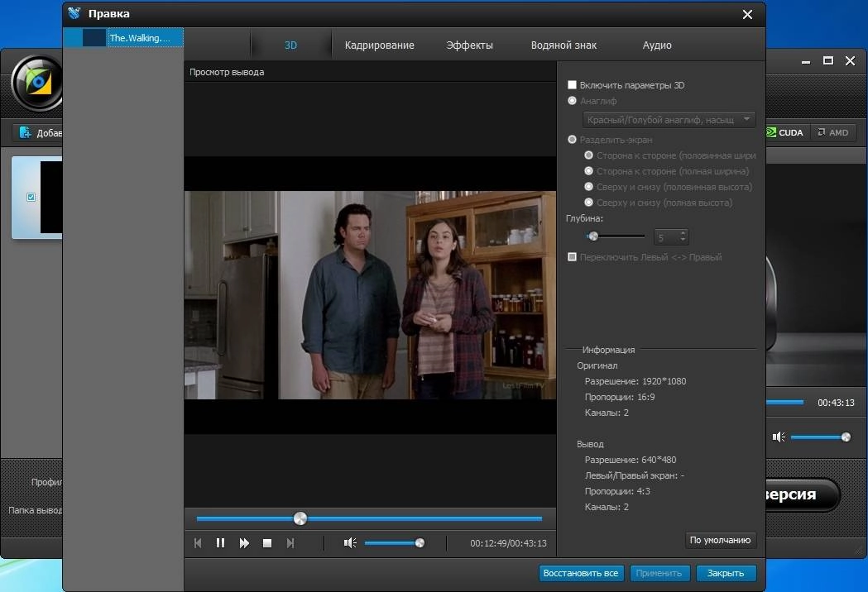Click the Применить button
The image size is (868, 592).
[659, 573]
